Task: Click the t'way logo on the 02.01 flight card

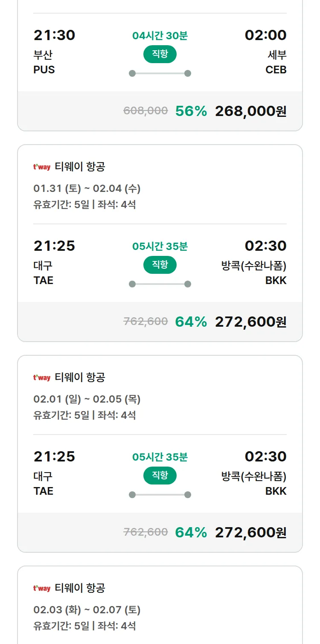Action: 42,378
